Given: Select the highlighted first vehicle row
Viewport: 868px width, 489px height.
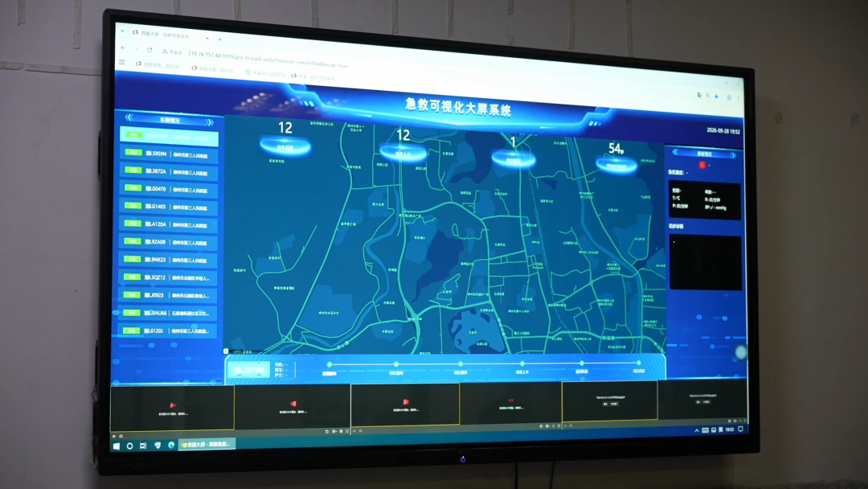Looking at the screenshot, I should 169,136.
